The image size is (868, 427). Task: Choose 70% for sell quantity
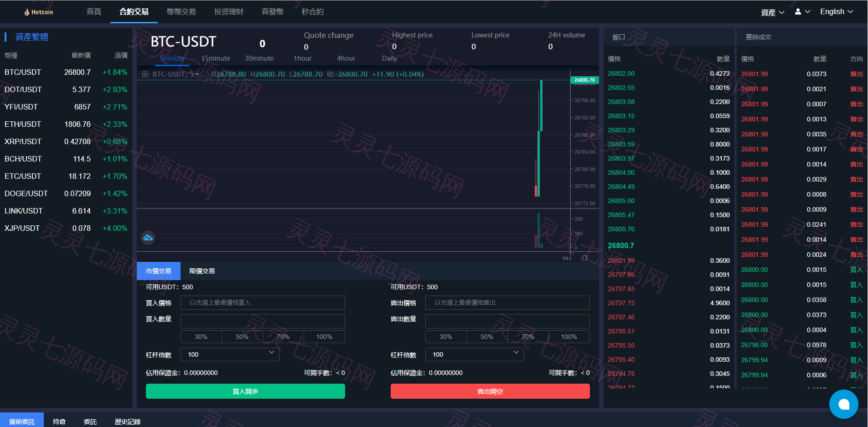click(x=528, y=337)
